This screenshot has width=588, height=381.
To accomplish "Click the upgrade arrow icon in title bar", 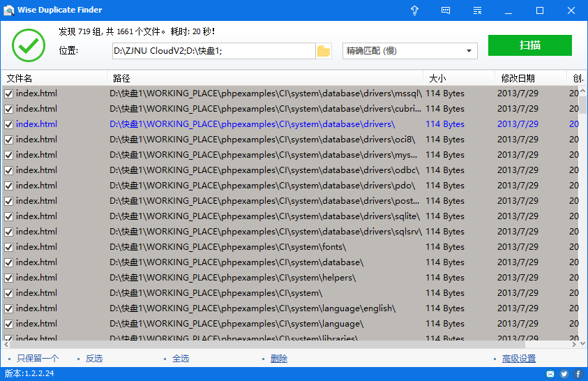I will (414, 10).
